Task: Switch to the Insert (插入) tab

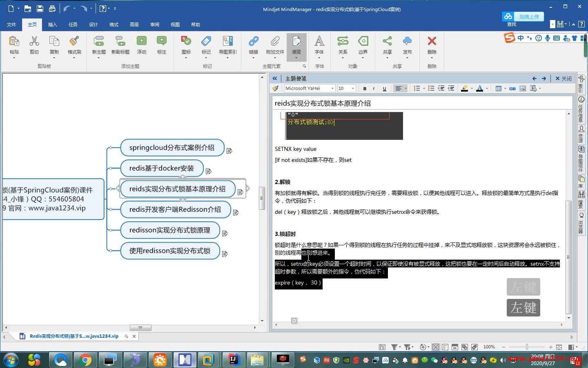Action: [53, 25]
